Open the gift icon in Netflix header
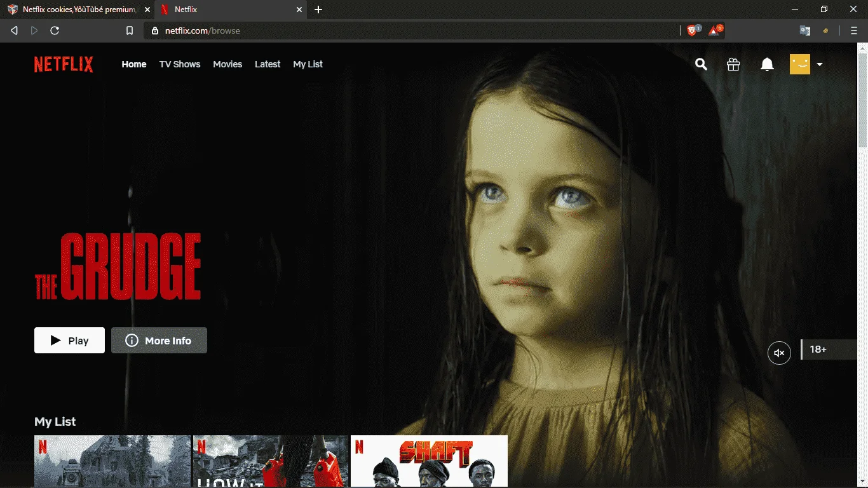The image size is (868, 488). click(733, 64)
